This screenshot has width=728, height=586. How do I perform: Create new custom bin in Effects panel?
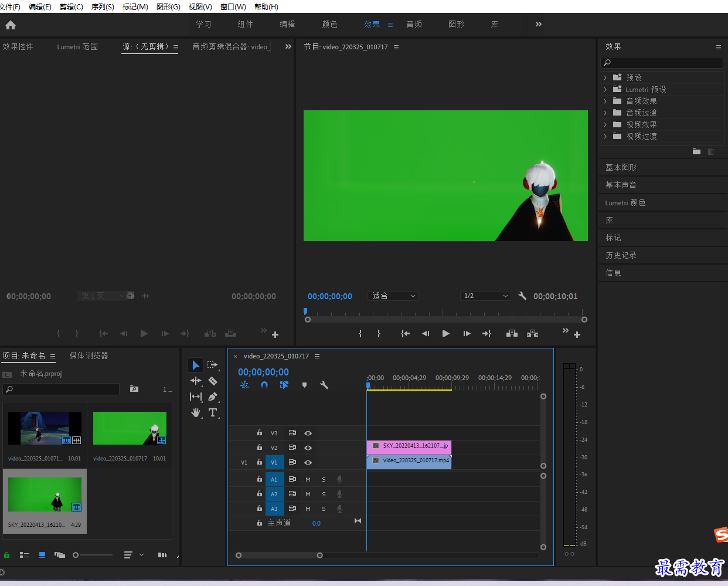pyautogui.click(x=696, y=151)
